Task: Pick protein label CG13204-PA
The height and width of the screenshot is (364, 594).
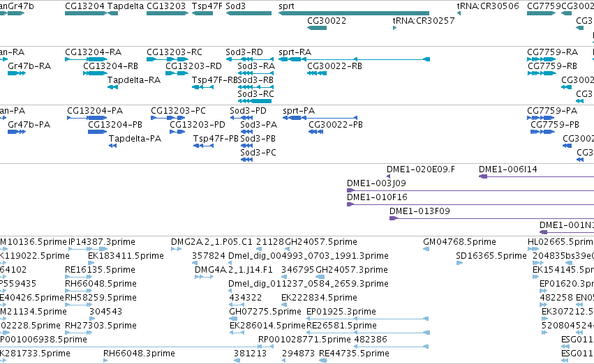Action: tap(95, 110)
